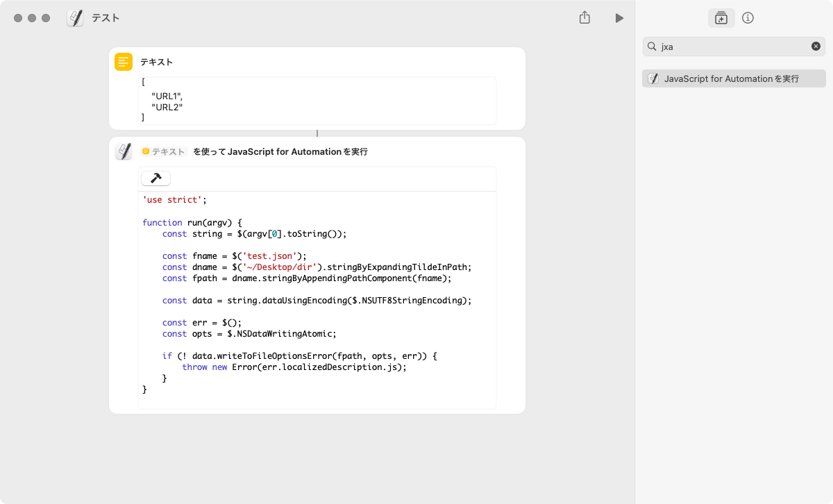
Task: Run the shortcut with the play button
Action: pyautogui.click(x=619, y=18)
